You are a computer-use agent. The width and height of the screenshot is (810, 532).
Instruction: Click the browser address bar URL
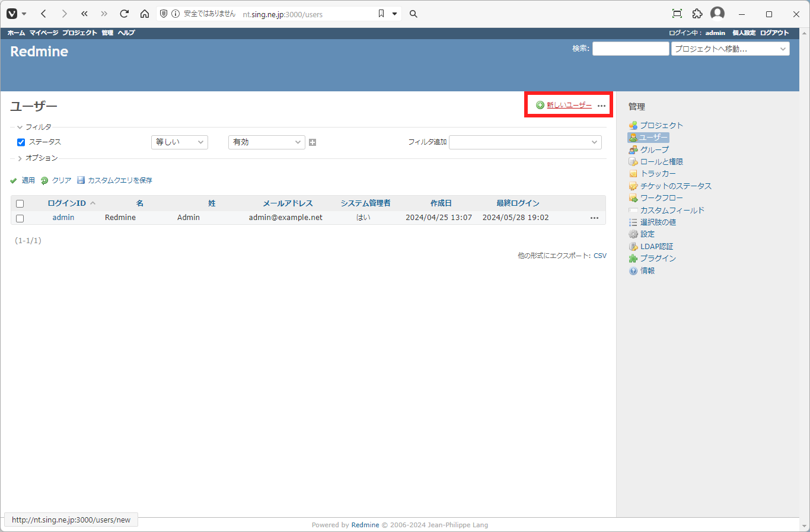tap(283, 14)
